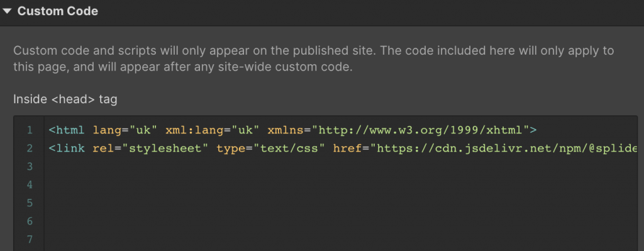The height and width of the screenshot is (251, 644).
Task: Click the xmlns w3.org URL value
Action: 421,130
